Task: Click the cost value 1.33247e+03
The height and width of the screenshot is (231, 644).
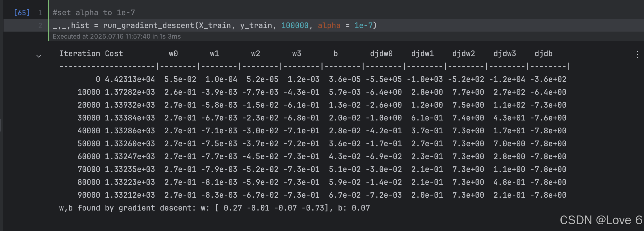Action: [x=130, y=156]
